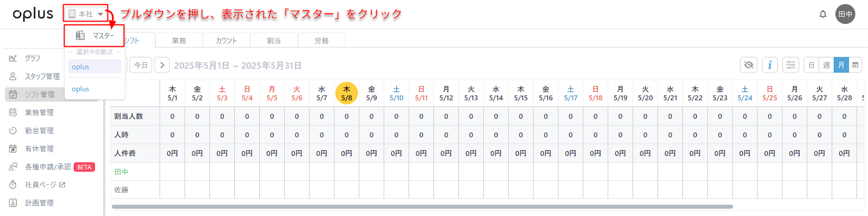
Task: Open 業務管理 icon in sidebar
Action: [13, 113]
